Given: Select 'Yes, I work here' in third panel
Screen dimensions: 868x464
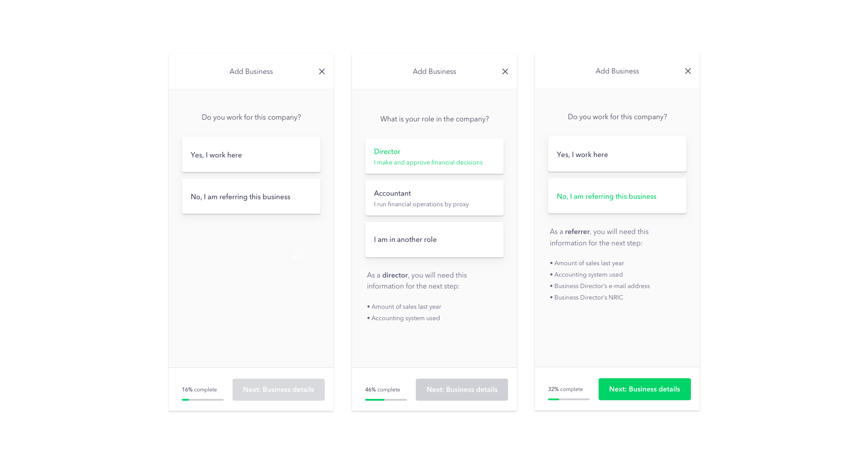Looking at the screenshot, I should [x=617, y=154].
